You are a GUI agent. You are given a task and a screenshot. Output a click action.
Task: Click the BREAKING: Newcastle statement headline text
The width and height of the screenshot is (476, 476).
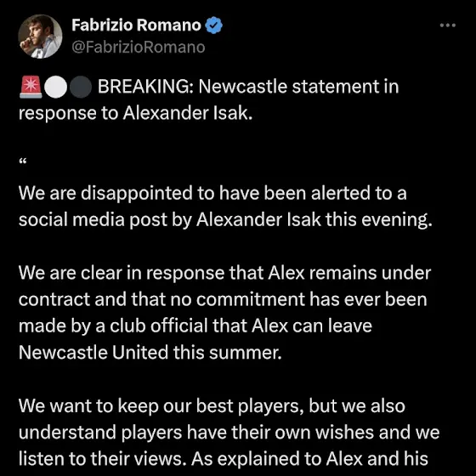248,87
